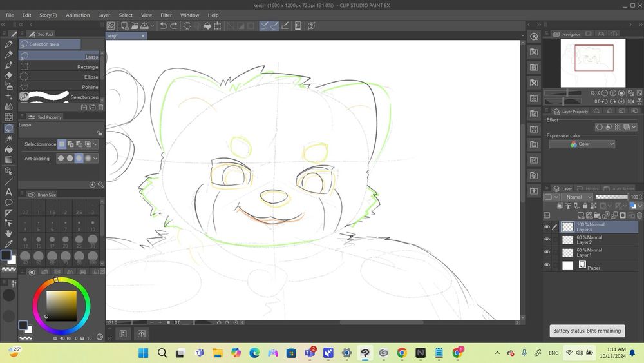Delete sub tool using the trash icon
The height and width of the screenshot is (363, 644).
(x=100, y=107)
